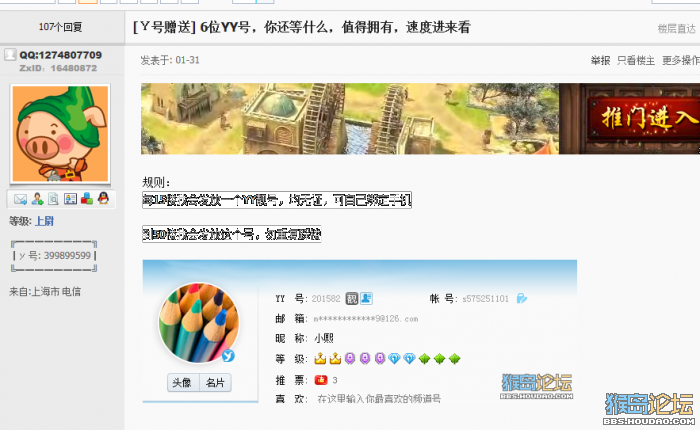
Task: Click the leftmost green leaf level icon
Action: (425, 359)
